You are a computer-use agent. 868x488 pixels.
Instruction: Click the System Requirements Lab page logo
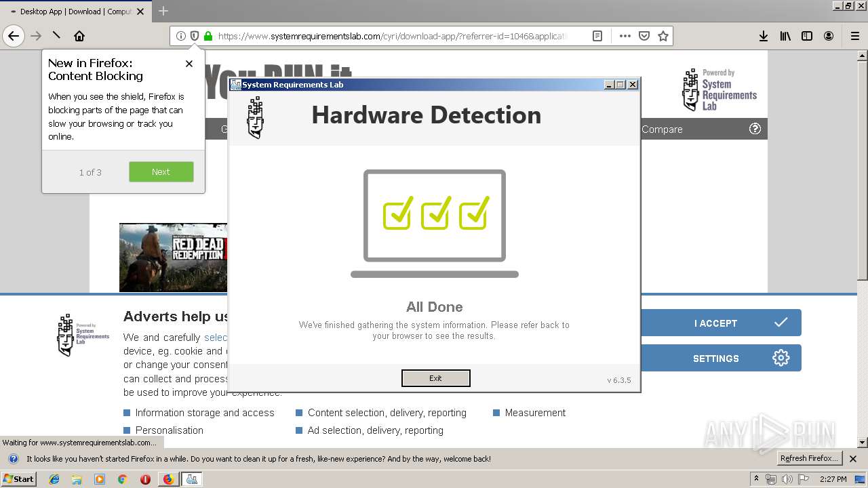click(x=719, y=90)
